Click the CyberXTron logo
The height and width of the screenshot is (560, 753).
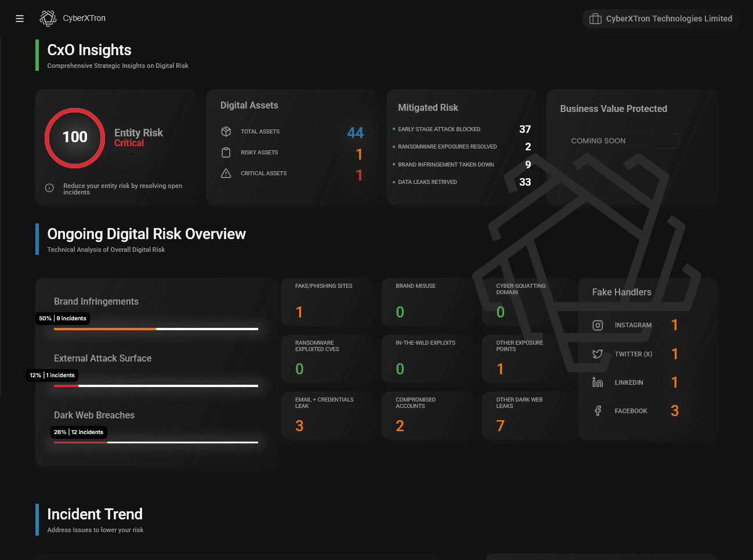click(48, 18)
